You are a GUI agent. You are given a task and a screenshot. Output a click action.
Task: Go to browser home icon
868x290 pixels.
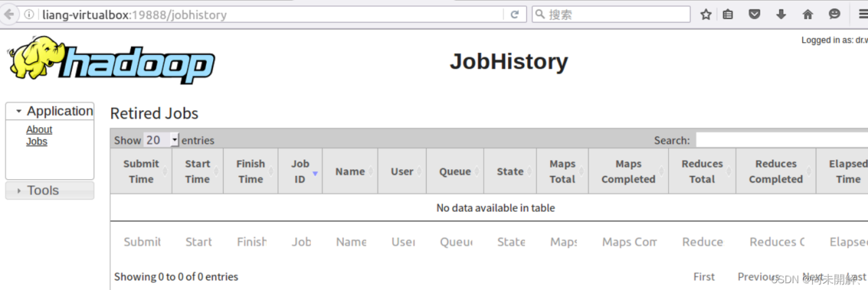click(808, 14)
